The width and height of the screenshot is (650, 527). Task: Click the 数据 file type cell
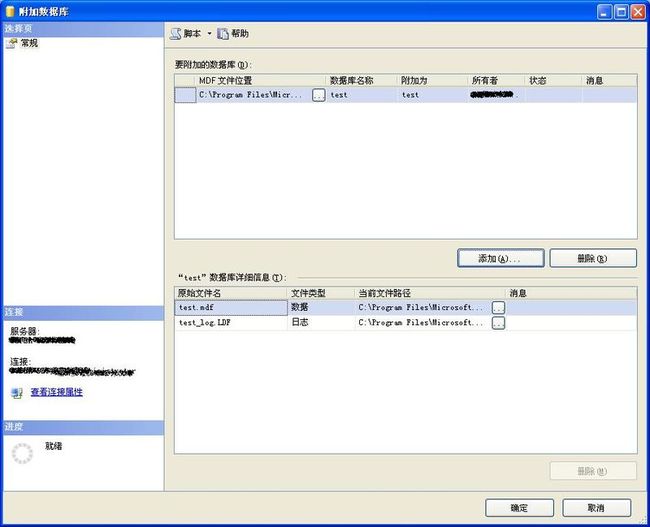point(321,308)
